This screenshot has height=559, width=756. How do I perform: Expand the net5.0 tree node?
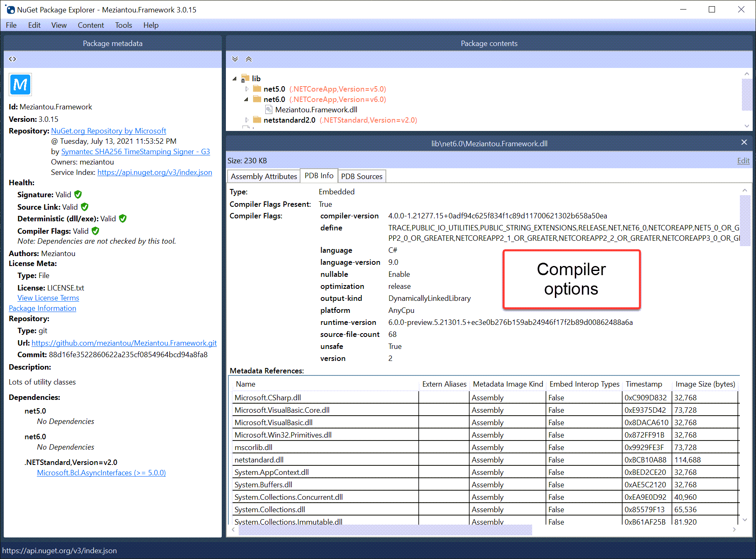247,89
